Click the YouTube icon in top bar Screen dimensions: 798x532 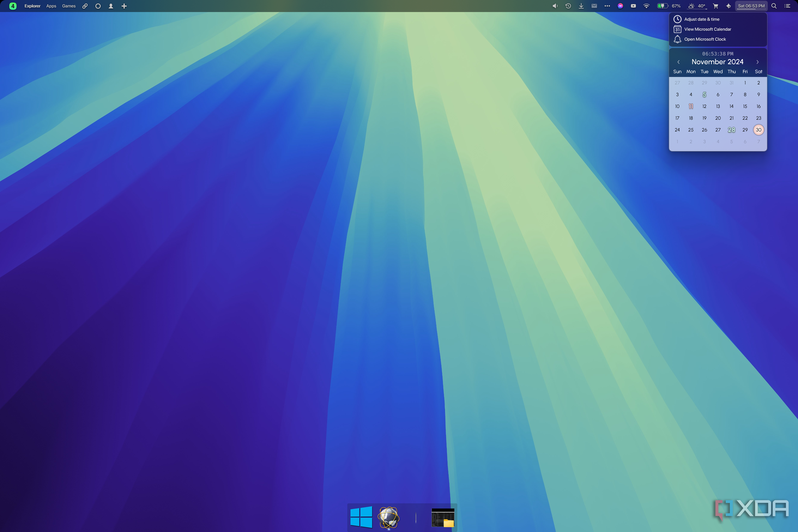point(633,6)
